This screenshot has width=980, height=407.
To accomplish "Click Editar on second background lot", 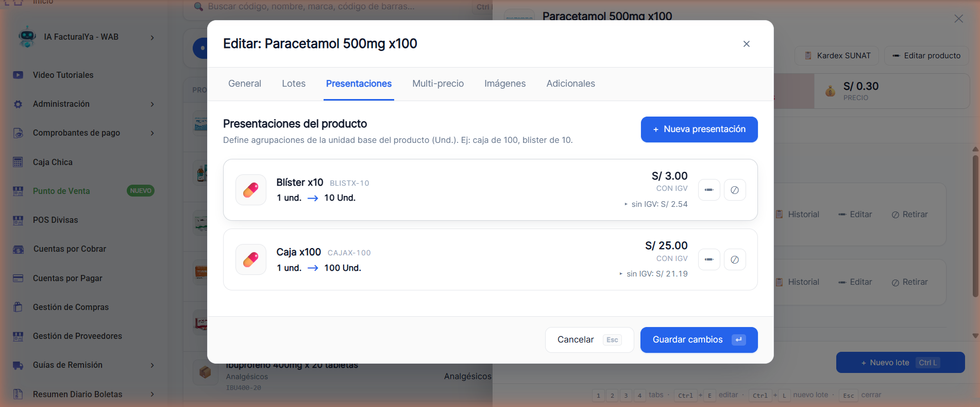I will tap(855, 282).
